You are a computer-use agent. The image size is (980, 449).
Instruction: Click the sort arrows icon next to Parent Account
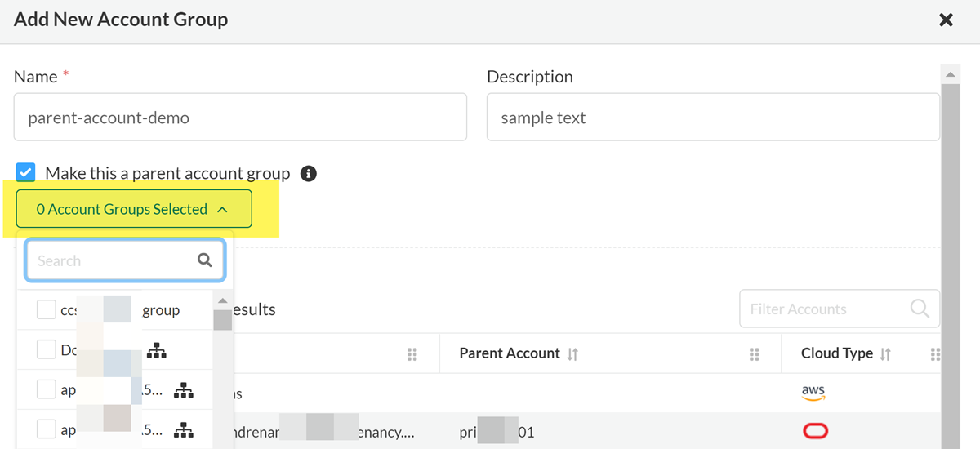tap(573, 354)
